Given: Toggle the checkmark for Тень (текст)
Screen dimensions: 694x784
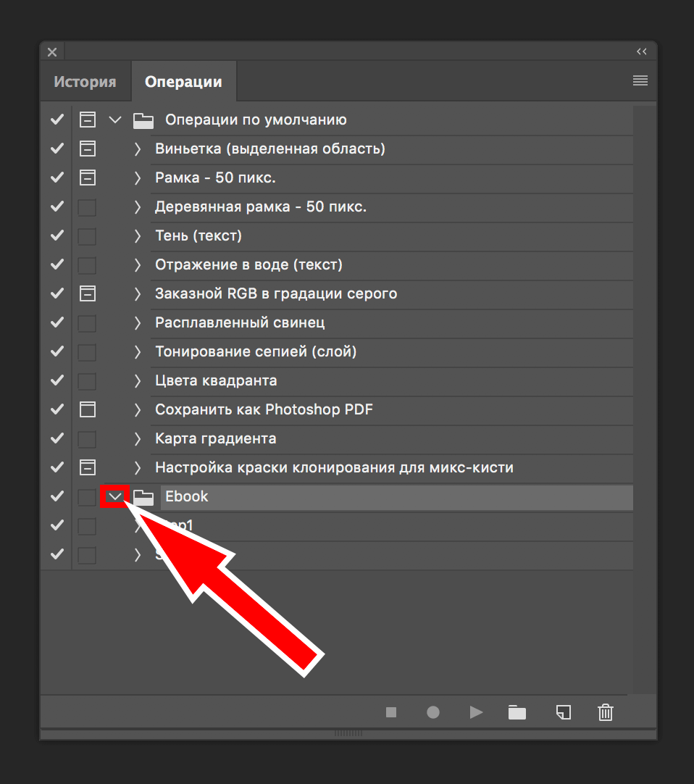Looking at the screenshot, I should [57, 235].
